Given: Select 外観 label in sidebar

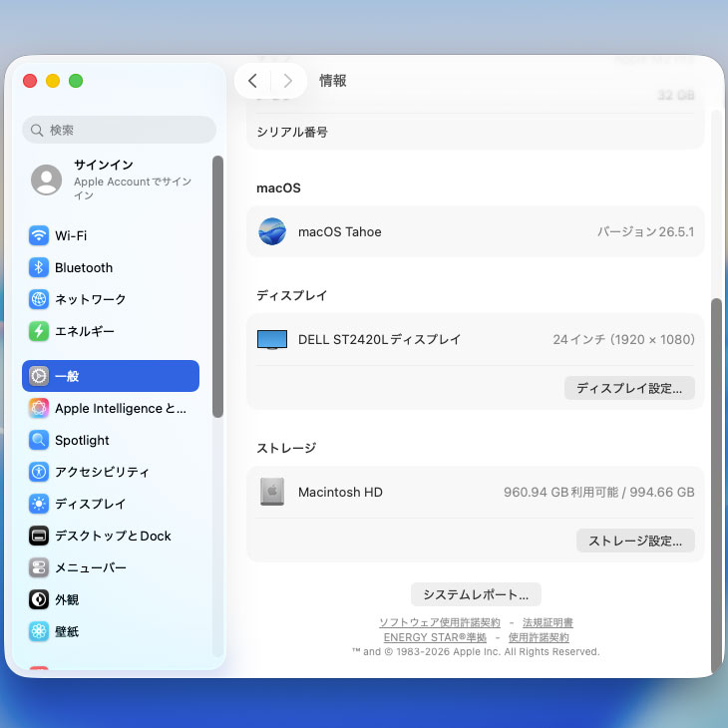Looking at the screenshot, I should [67, 599].
